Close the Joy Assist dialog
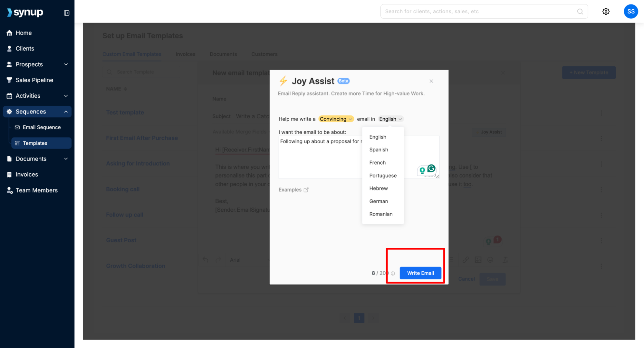 [x=431, y=81]
